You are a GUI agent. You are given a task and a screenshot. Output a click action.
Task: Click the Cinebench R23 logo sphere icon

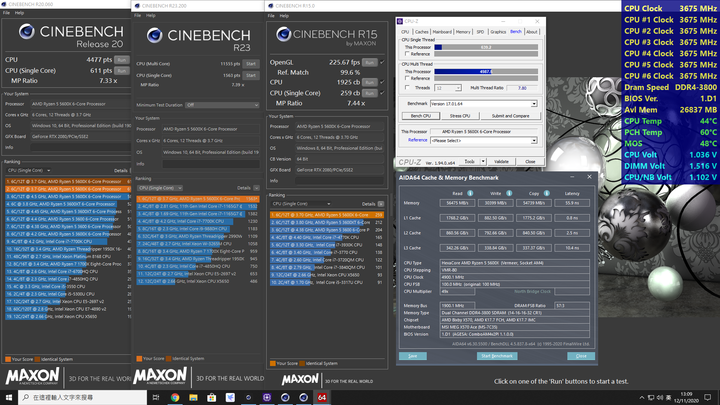click(154, 35)
